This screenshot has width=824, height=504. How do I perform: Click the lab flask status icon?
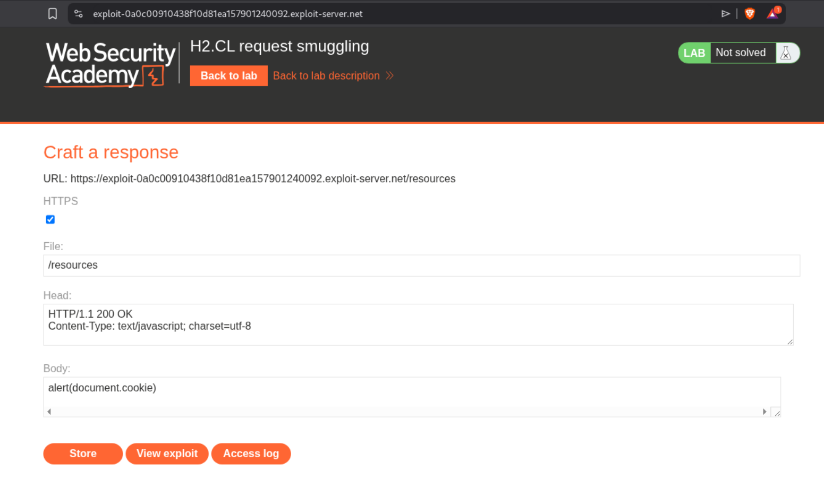pyautogui.click(x=786, y=53)
